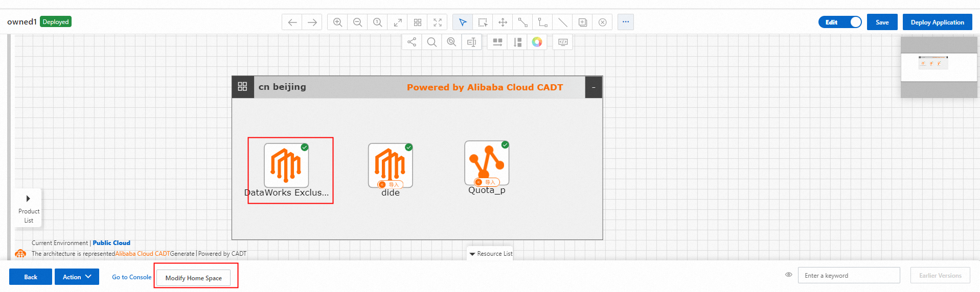This screenshot has width=980, height=292.
Task: Click the Back button
Action: (x=31, y=277)
